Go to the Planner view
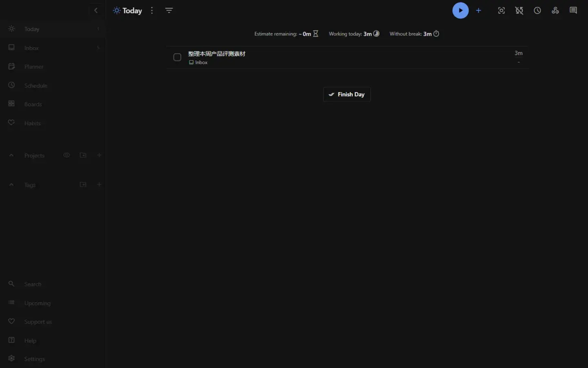 pos(53,67)
